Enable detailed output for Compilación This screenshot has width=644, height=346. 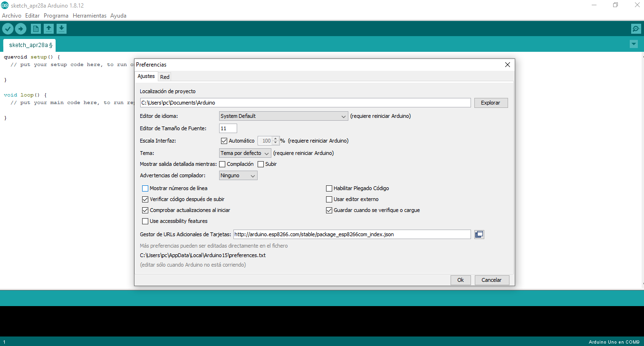(x=222, y=164)
